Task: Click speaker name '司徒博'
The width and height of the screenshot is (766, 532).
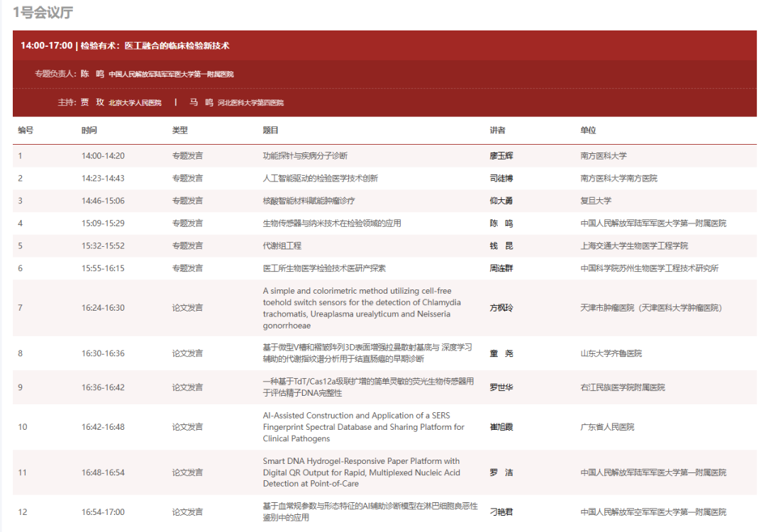Action: point(501,178)
